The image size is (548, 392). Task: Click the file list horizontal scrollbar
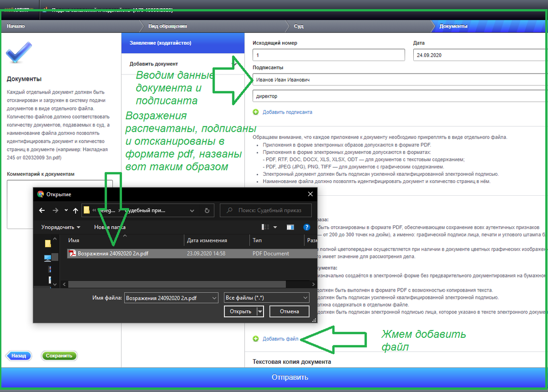point(177,284)
